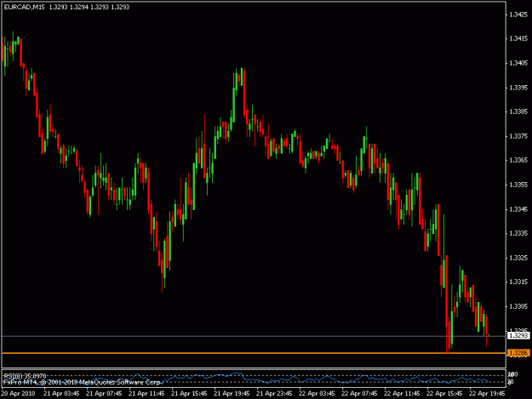
Task: Click the 1.3395 price scale value
Action: click(518, 88)
